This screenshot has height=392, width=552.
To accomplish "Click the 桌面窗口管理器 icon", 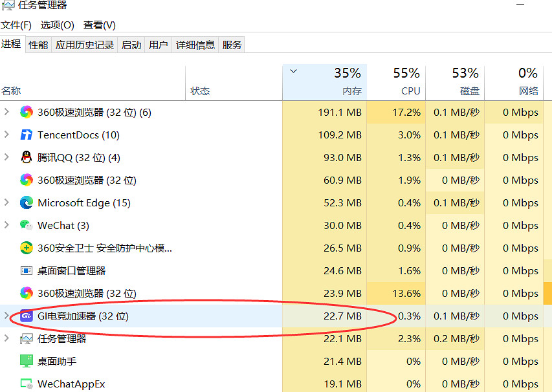I will tap(26, 271).
